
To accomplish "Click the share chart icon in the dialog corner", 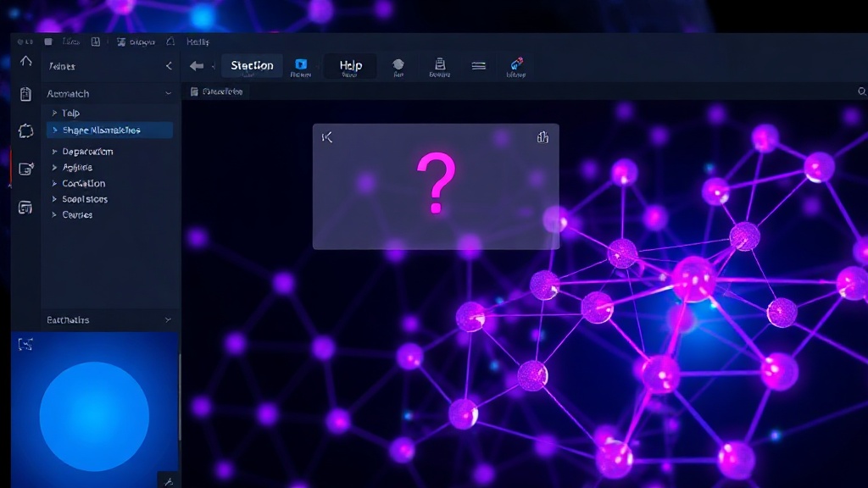I will [x=542, y=136].
